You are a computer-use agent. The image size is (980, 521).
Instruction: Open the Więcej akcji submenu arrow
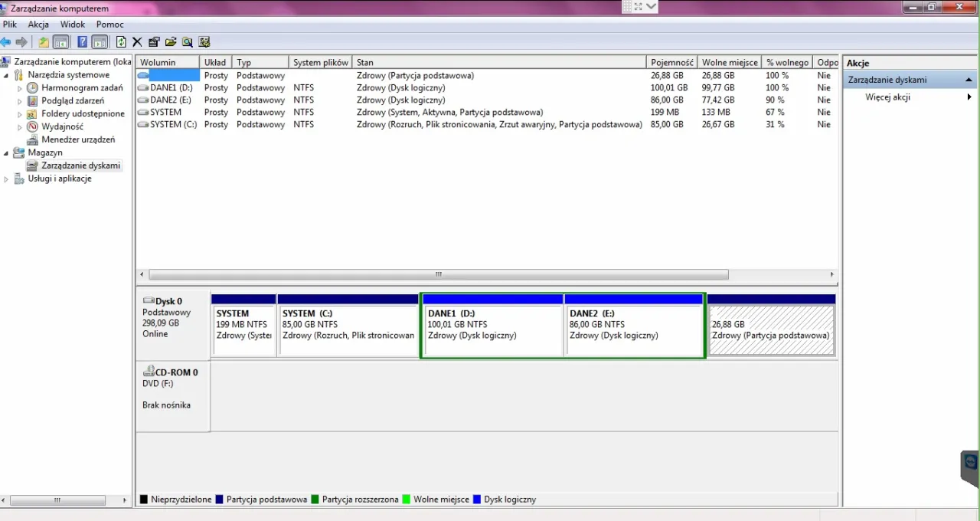(x=969, y=97)
